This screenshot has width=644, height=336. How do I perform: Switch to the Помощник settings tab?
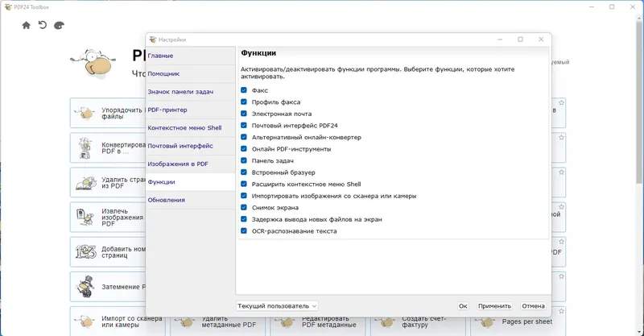tap(191, 73)
